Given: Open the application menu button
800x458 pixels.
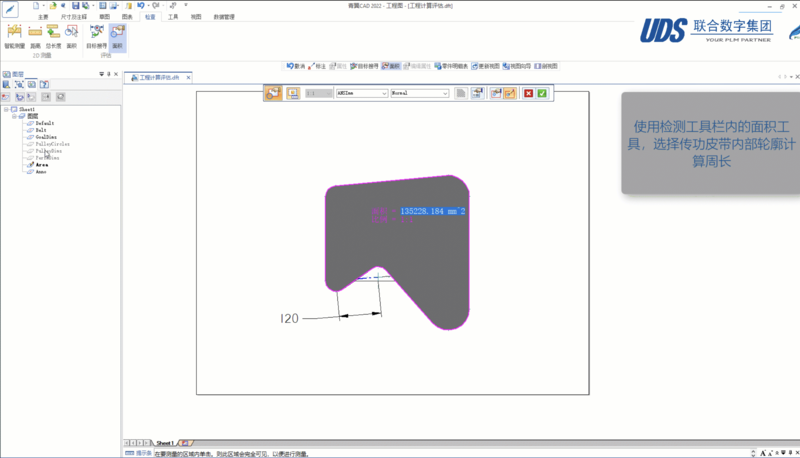Looking at the screenshot, I should pyautogui.click(x=10, y=9).
